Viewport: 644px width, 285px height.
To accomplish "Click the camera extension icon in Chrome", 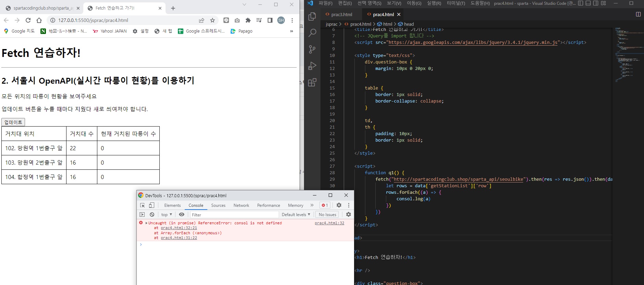I will [237, 20].
